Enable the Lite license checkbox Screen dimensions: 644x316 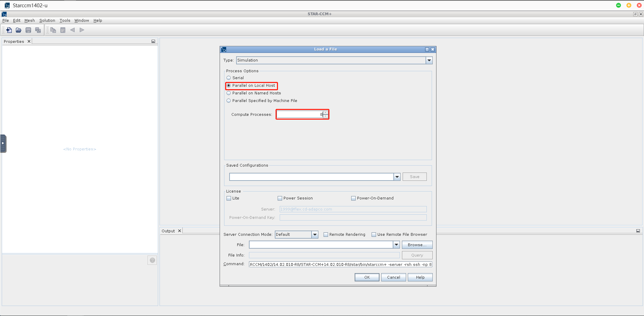coord(229,198)
